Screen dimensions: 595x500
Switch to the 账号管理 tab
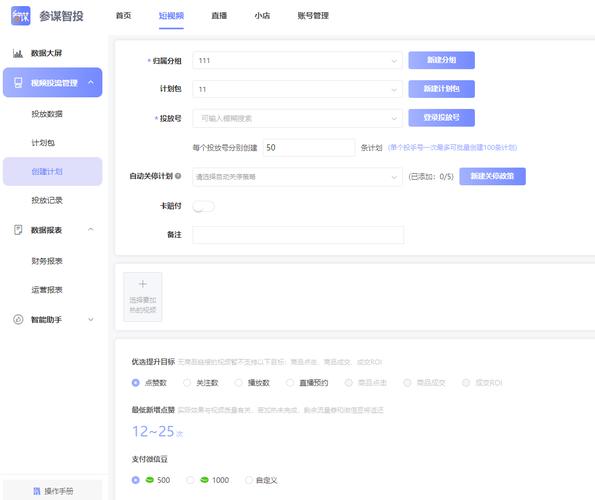(313, 16)
